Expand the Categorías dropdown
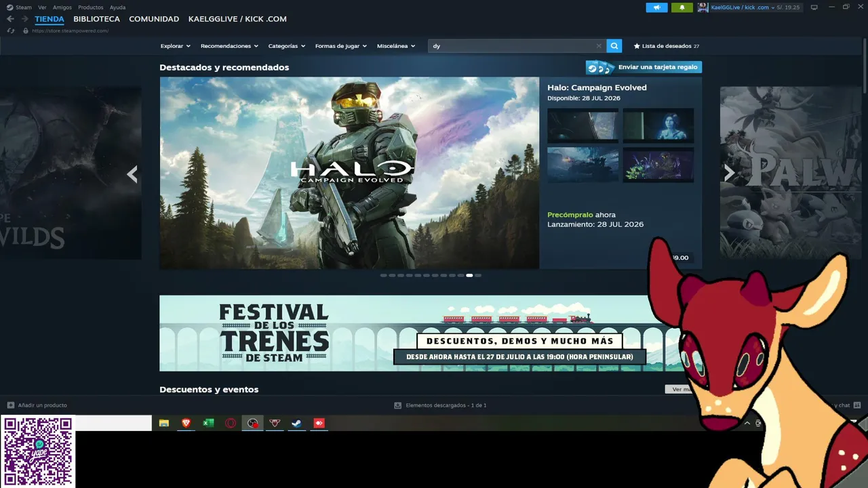Screen dimensions: 868x488 (x=287, y=46)
